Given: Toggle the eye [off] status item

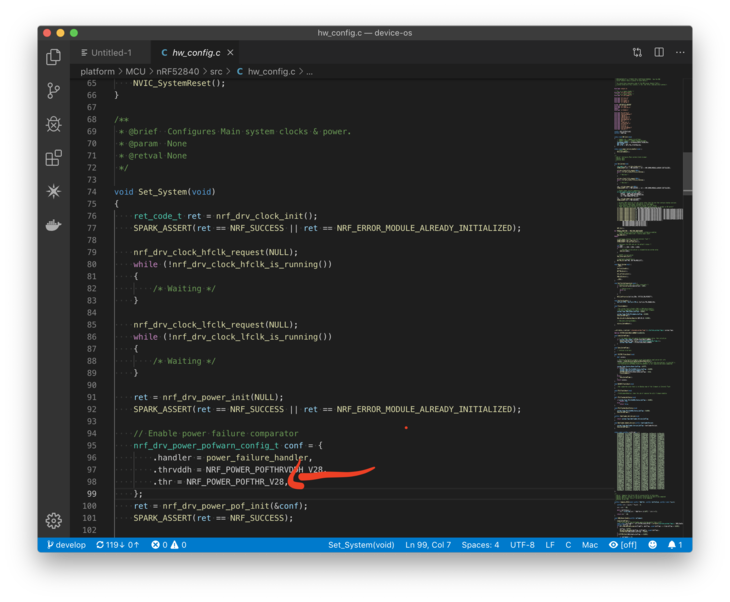Looking at the screenshot, I should point(622,545).
